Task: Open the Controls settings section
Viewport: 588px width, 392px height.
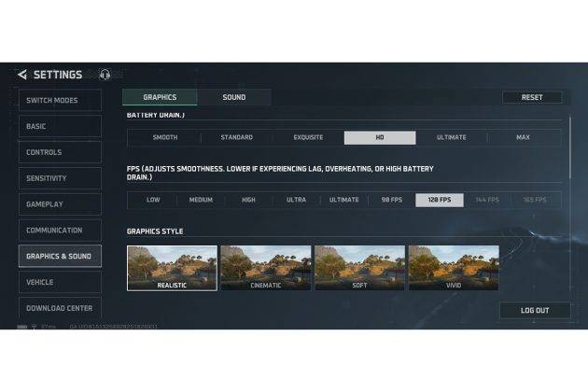Action: [60, 152]
